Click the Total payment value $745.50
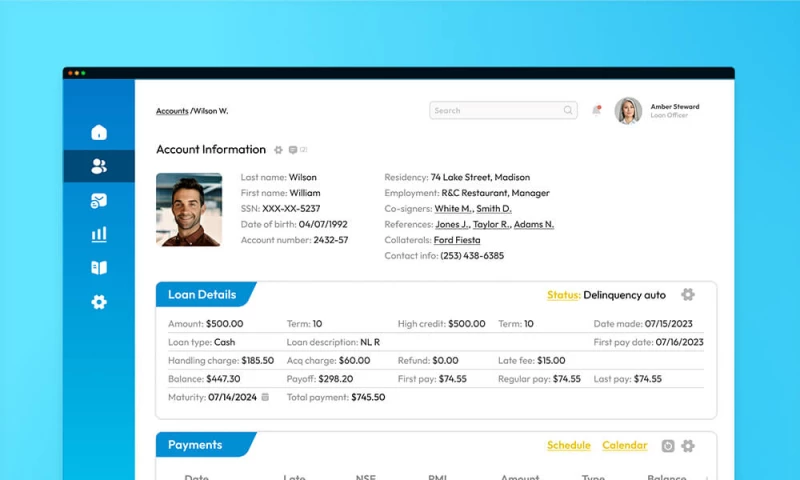Screen dimensions: 800x480 click(x=368, y=397)
